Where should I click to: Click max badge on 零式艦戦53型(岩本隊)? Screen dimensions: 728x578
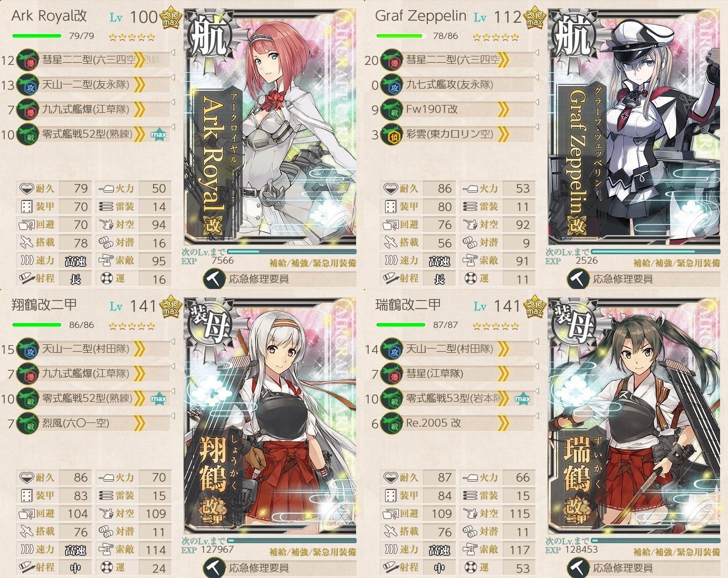point(522,399)
